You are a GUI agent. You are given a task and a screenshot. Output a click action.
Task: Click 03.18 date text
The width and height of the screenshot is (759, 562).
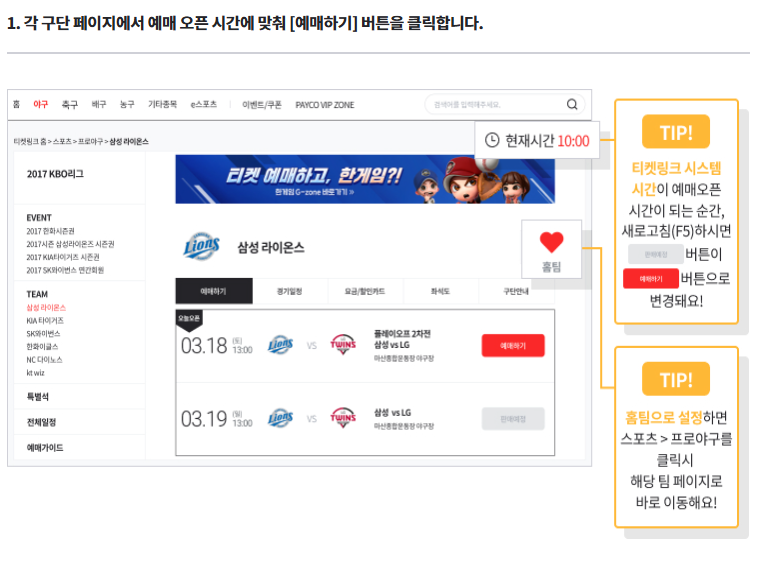[204, 346]
